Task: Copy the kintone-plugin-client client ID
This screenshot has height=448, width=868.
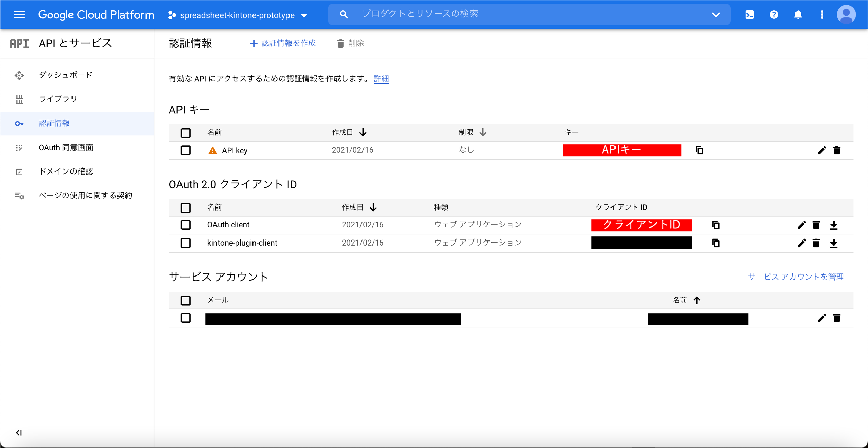Action: [x=715, y=243]
